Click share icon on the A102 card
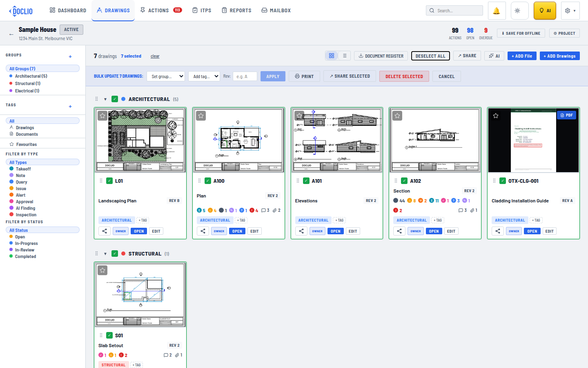The height and width of the screenshot is (368, 588). (x=399, y=231)
